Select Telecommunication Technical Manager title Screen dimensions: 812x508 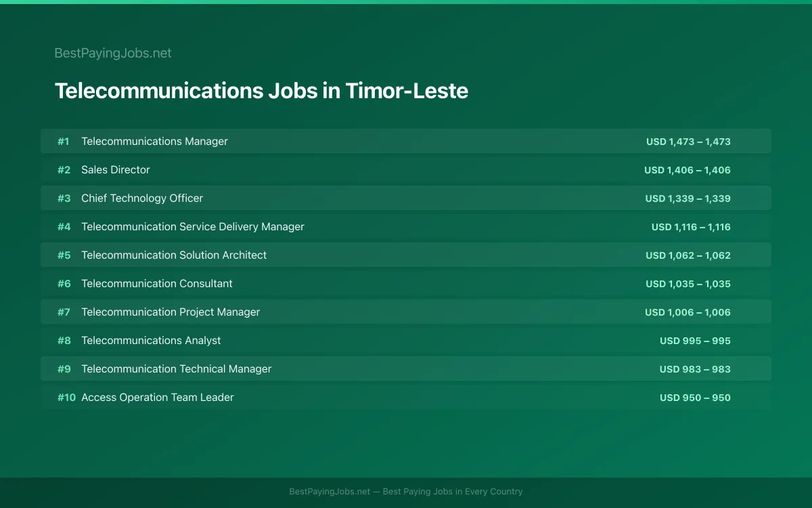tap(177, 369)
